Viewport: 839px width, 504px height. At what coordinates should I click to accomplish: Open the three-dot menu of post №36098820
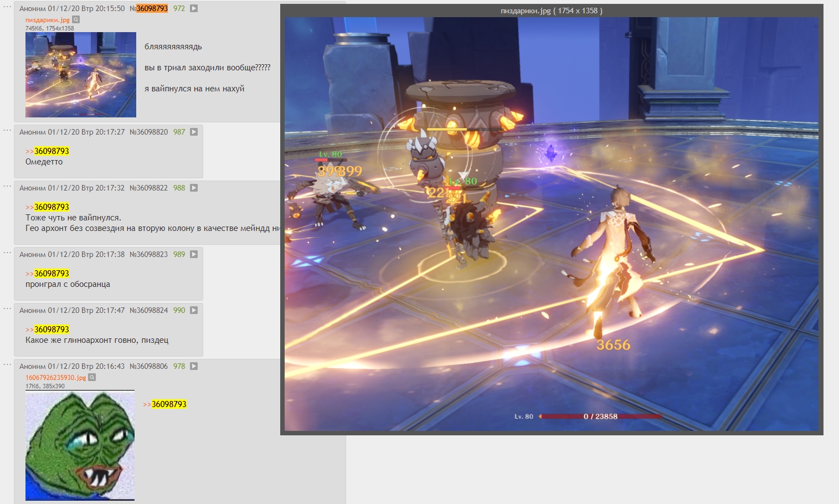point(7,130)
